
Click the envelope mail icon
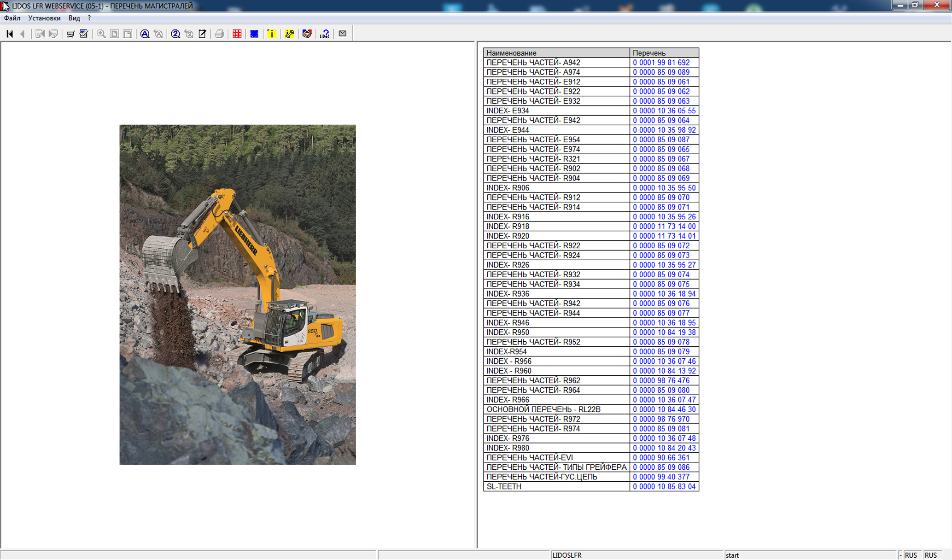(x=342, y=34)
